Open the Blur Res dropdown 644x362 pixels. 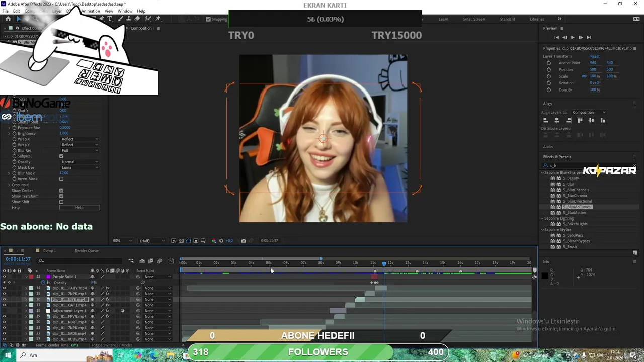(x=79, y=150)
